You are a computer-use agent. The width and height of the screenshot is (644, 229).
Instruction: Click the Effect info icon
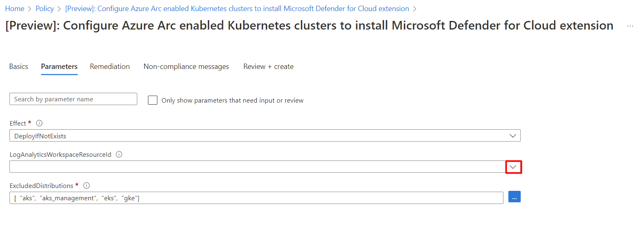point(39,123)
